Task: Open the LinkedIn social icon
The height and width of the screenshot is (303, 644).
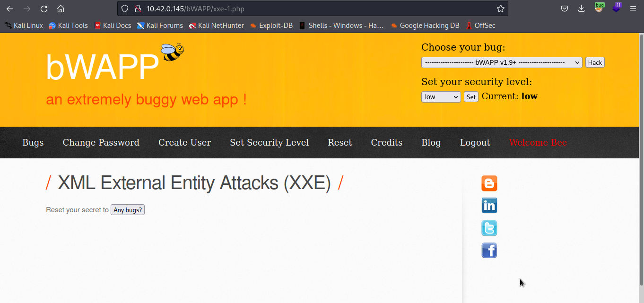Action: (489, 206)
